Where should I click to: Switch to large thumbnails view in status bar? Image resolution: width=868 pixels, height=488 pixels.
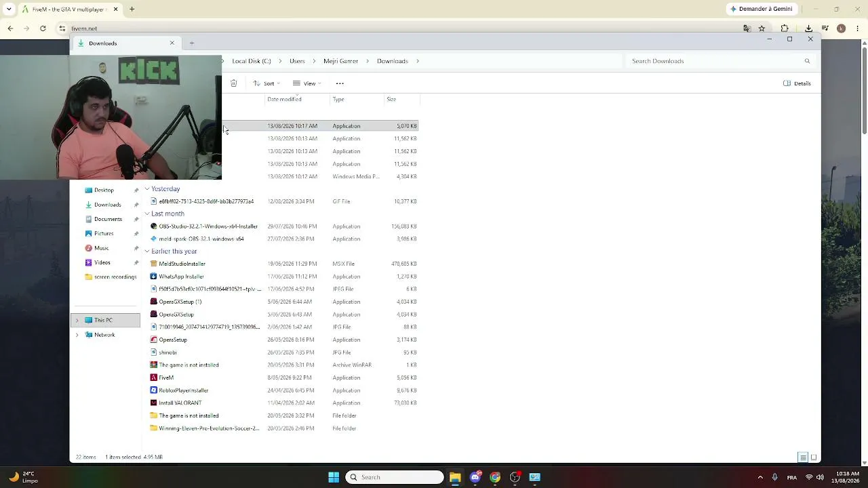tap(814, 457)
